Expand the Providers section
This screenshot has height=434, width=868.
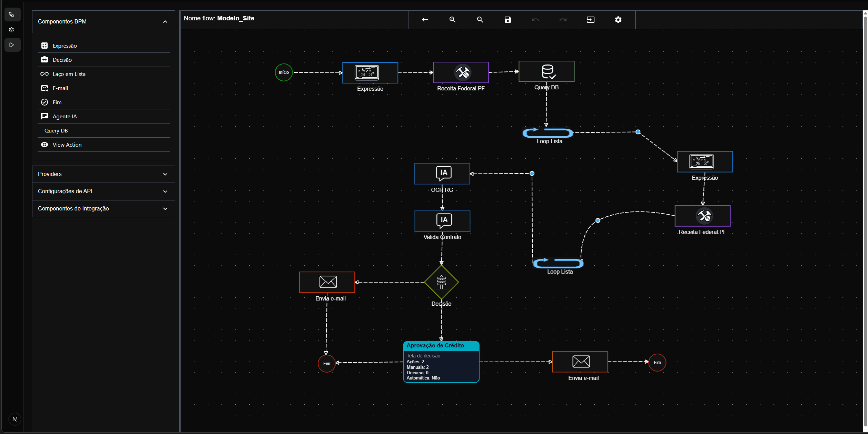click(103, 174)
